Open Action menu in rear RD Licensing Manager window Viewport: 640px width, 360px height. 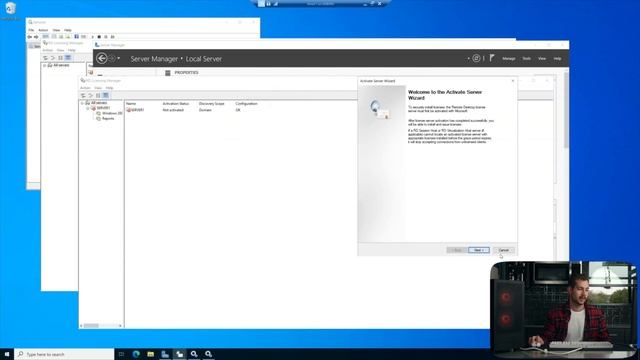48,50
